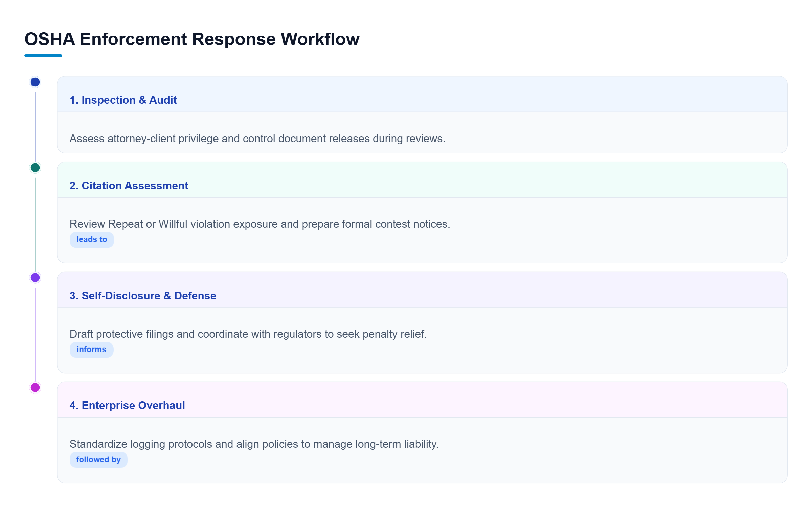
Task: Select the 'leads to' tag
Action: (92, 240)
